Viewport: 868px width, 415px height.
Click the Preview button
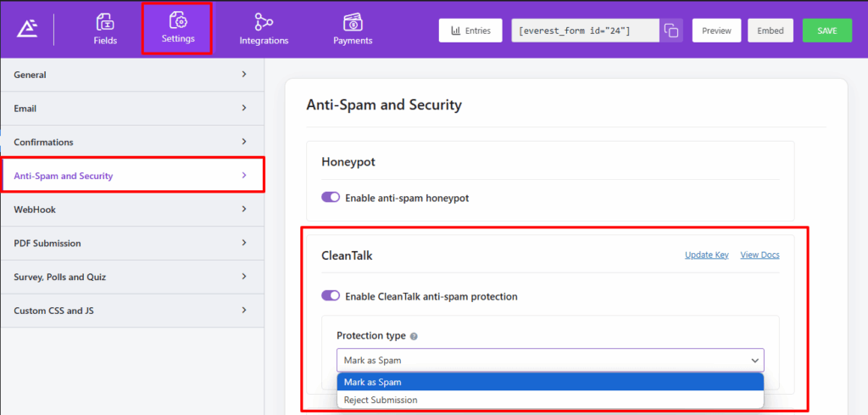coord(716,31)
